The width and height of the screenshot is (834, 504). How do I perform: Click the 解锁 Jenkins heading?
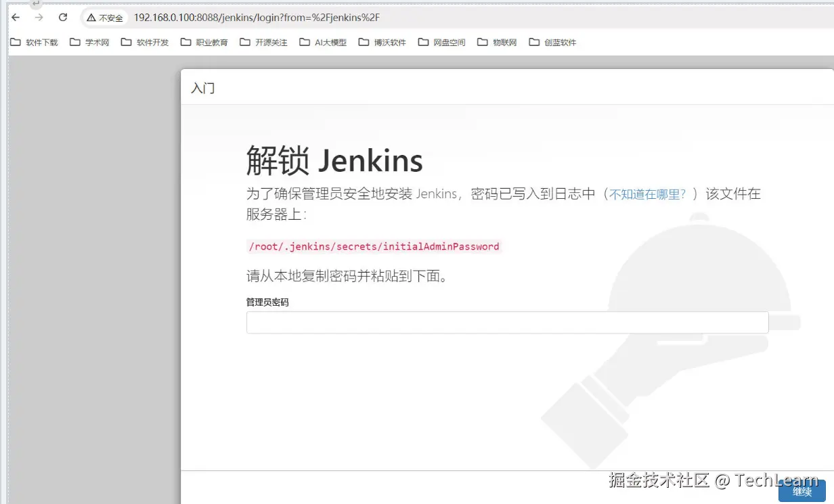pos(334,160)
